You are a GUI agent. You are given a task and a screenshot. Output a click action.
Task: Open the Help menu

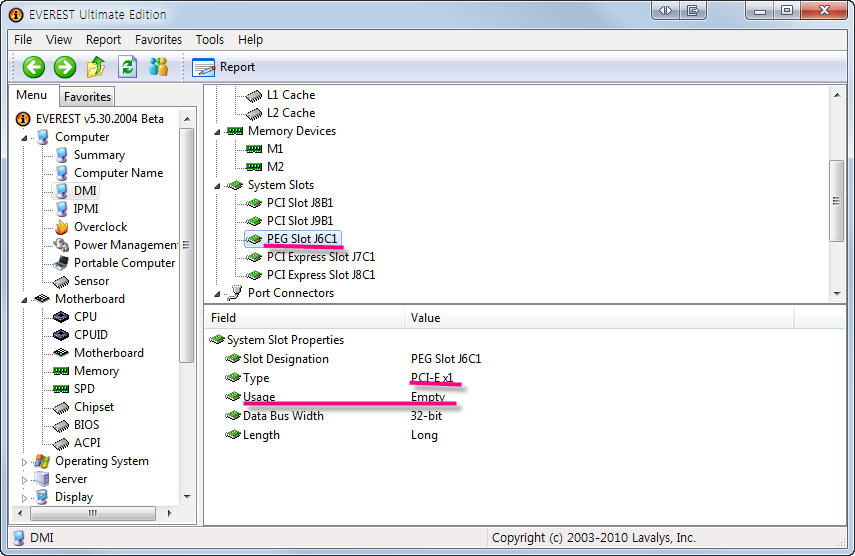[x=250, y=40]
